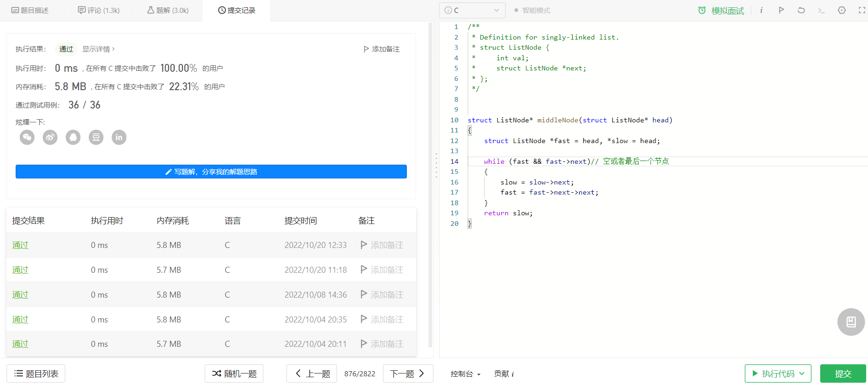The height and width of the screenshot is (385, 868).
Task: Click the green 提交 submit button
Action: click(x=843, y=374)
